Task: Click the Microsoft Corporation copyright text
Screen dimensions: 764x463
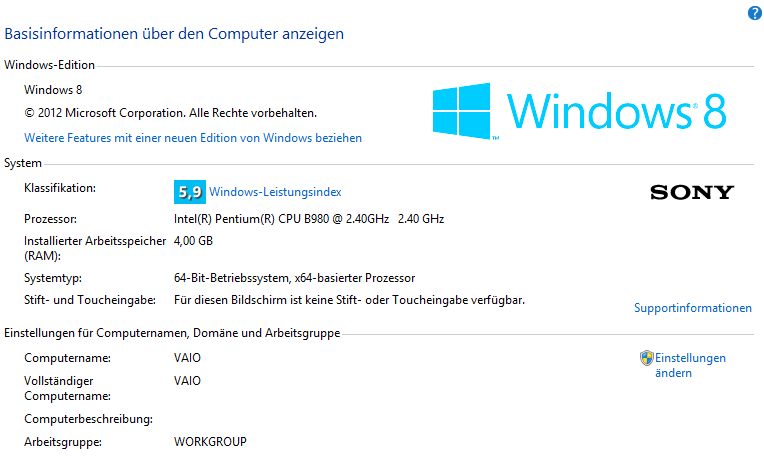Action: click(x=171, y=113)
